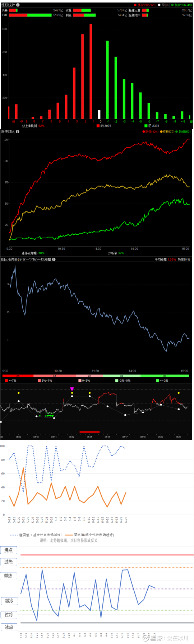Select the 沸点 sentiment level label
Screen dimensions: 194x644
click(9, 550)
